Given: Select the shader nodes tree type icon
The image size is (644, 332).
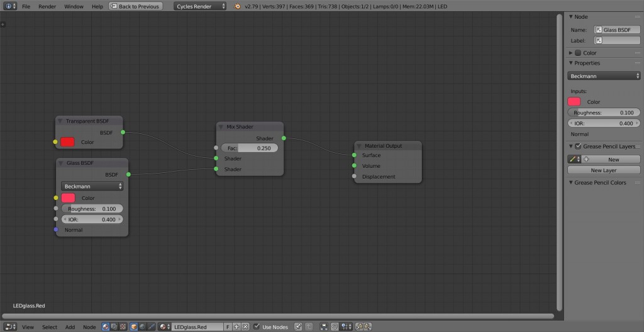Looking at the screenshot, I should point(106,327).
